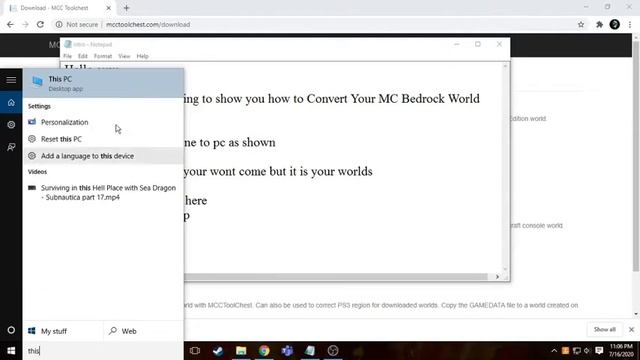Expand the Start menu hamburger icon
This screenshot has height=360, width=640.
[x=11, y=80]
